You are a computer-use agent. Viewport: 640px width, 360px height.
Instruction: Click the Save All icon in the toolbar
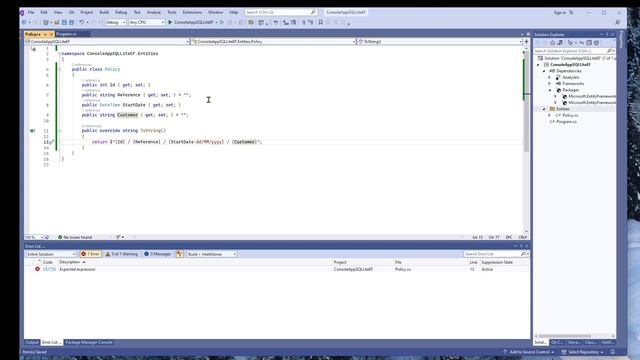pos(71,22)
